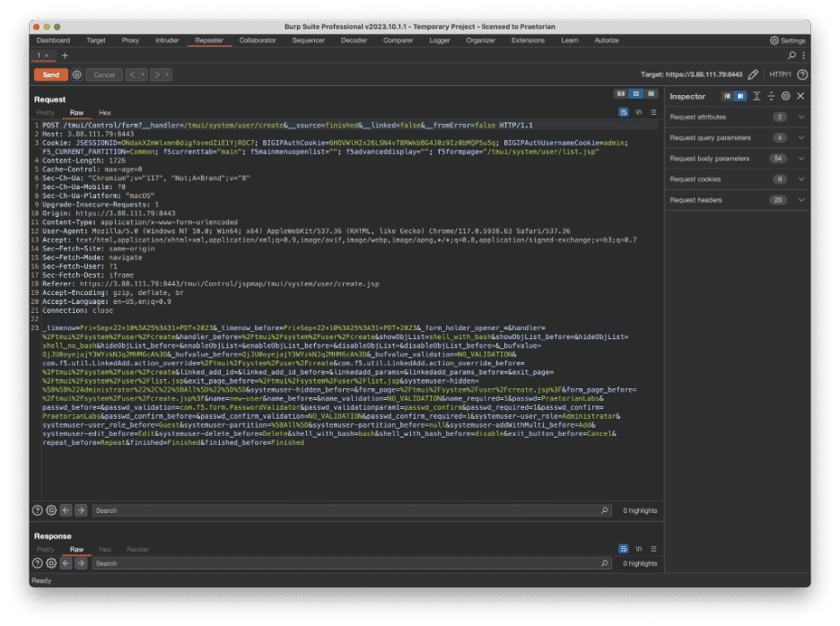Select the unselected left Inspector layout toggle
Viewport: 840px width, 626px height.
(x=727, y=96)
